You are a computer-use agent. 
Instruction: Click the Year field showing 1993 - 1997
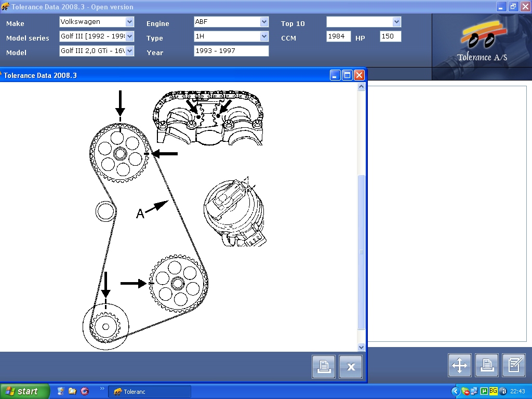coord(231,51)
